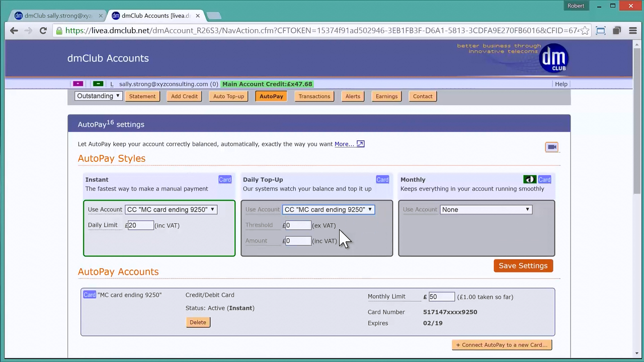644x362 pixels.
Task: Click the purple flag icon
Action: click(77, 84)
